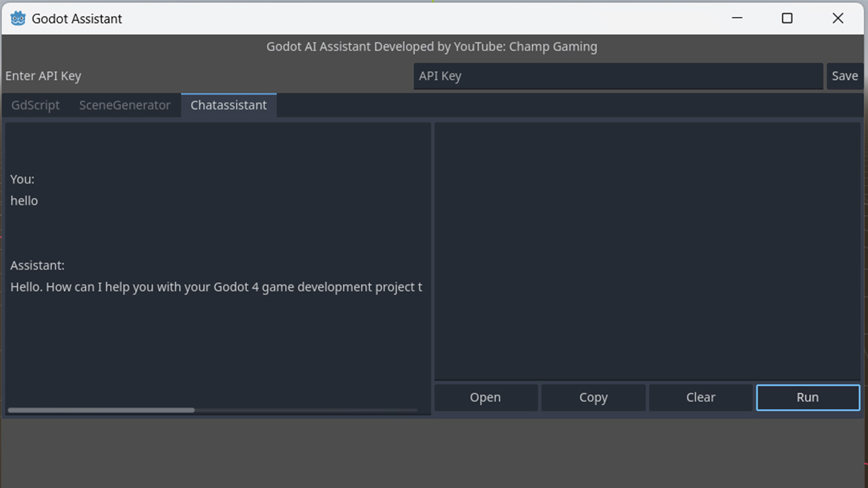Click the "Assistant:" label in chat
Screen dimensions: 868x488
[x=37, y=265]
